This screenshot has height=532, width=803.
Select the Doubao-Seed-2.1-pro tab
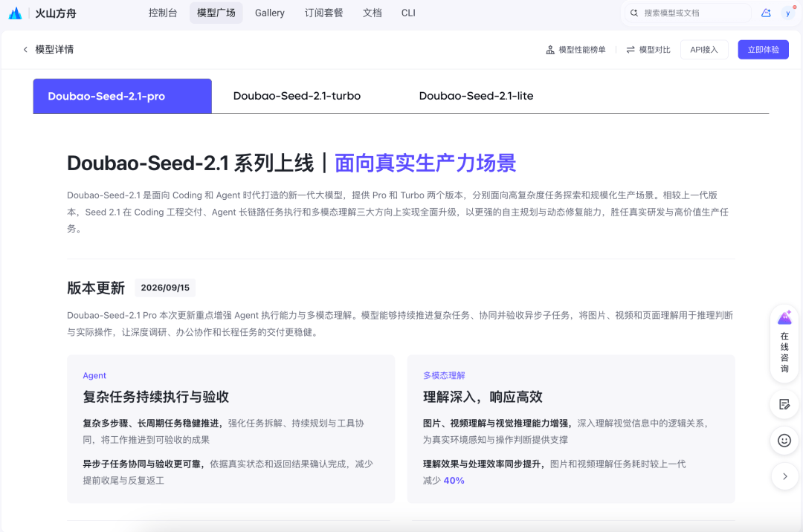(x=123, y=96)
